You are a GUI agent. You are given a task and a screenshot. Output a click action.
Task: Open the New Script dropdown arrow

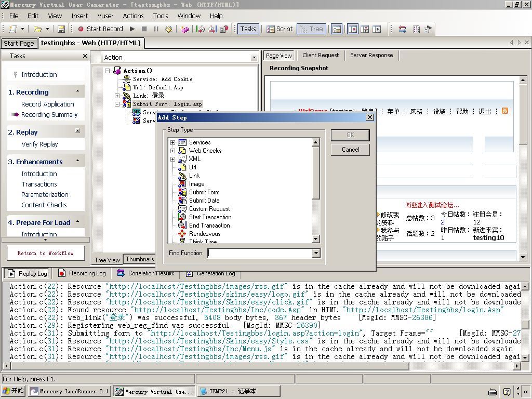click(x=22, y=29)
